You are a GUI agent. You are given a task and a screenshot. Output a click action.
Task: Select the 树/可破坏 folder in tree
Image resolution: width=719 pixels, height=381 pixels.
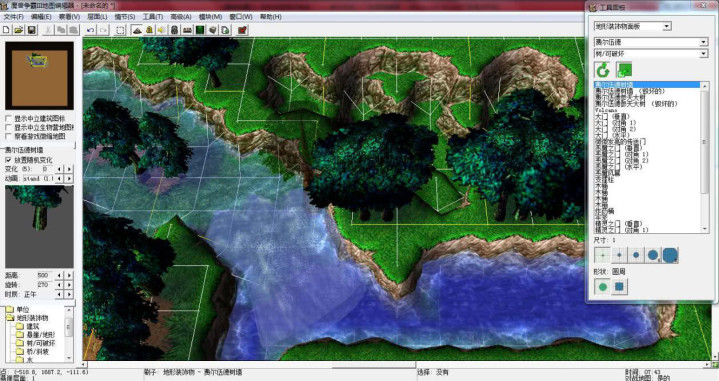[x=41, y=343]
